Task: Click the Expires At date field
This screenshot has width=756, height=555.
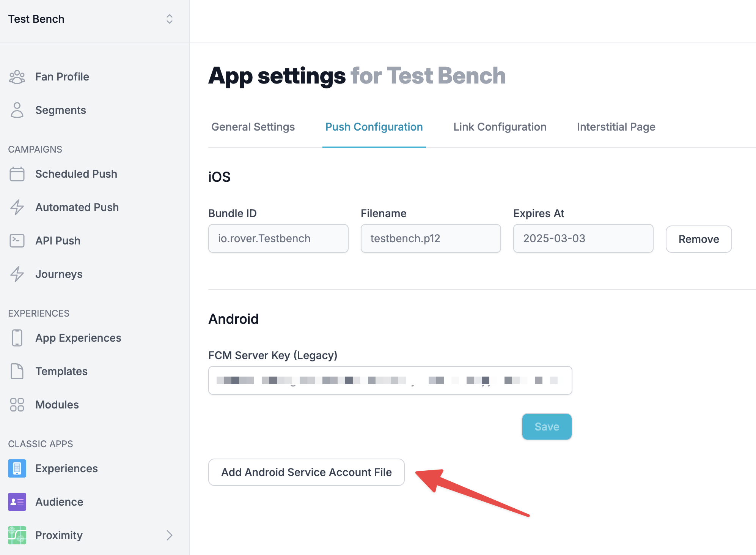Action: tap(581, 238)
